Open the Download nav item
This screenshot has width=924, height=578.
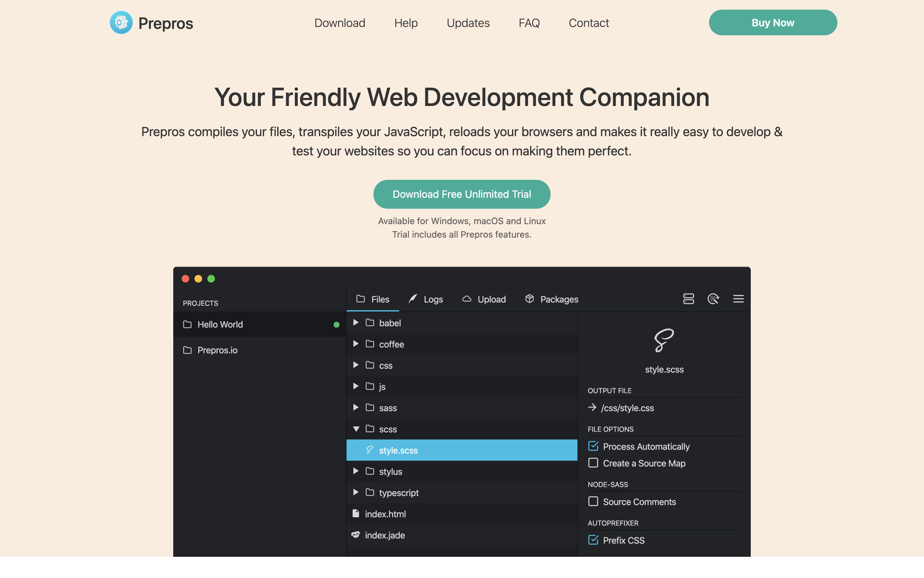pos(340,23)
